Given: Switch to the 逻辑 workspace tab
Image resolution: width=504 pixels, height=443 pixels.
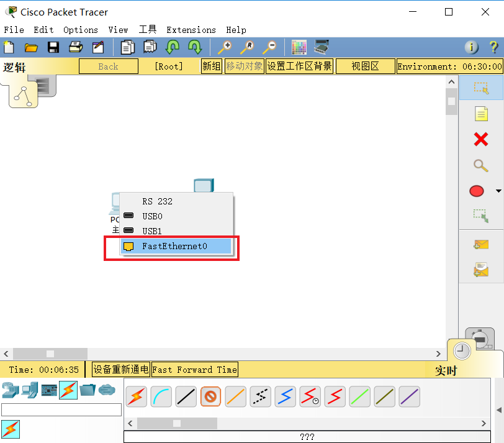Looking at the screenshot, I should (23, 95).
